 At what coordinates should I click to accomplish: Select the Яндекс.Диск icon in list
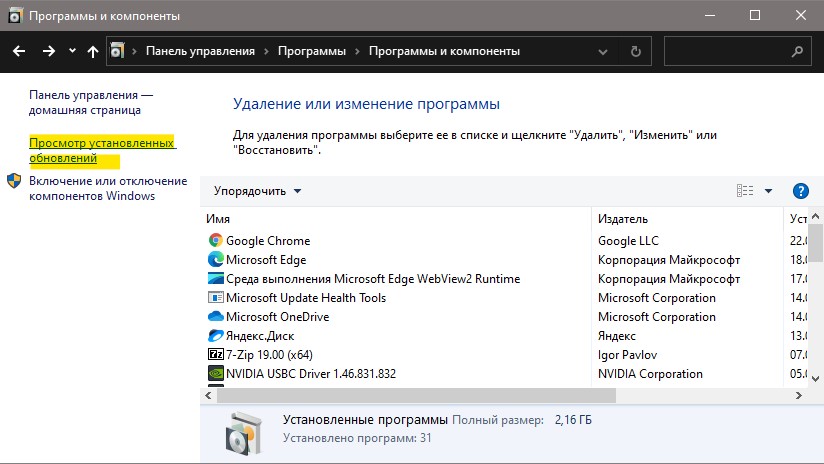tap(215, 336)
